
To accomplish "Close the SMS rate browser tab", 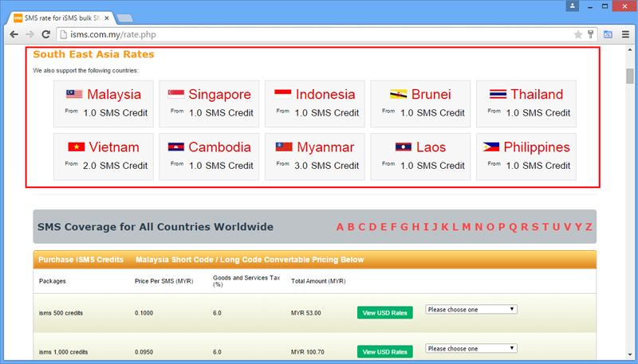I will tap(107, 18).
